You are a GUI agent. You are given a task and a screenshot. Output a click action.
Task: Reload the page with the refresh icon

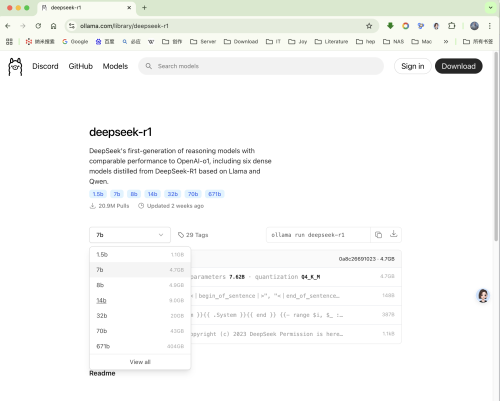coord(38,26)
